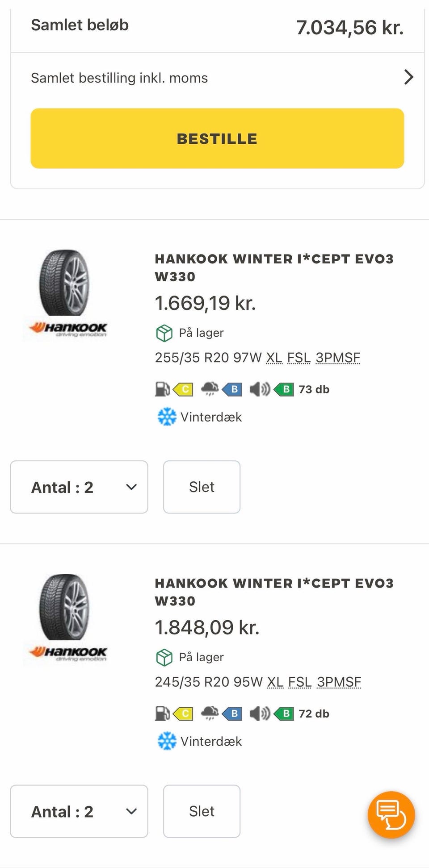Click the 3PMSF label on the 95W tyre

(x=339, y=682)
